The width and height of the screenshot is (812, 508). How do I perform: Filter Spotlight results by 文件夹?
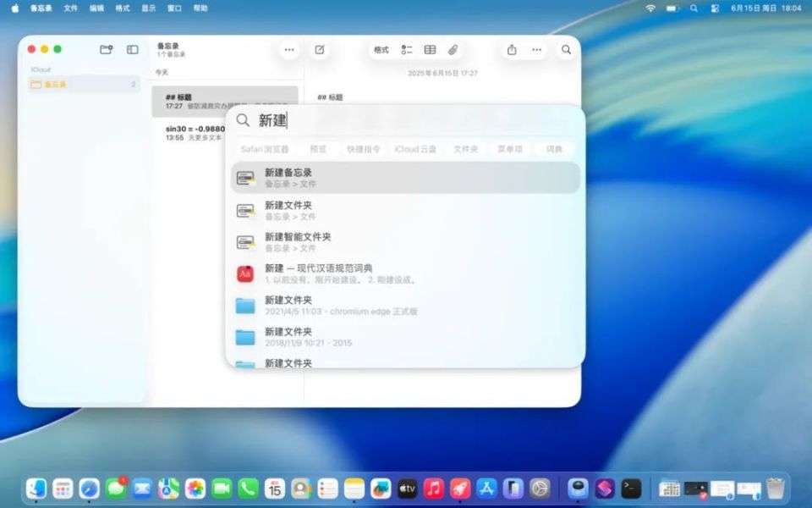click(x=465, y=149)
